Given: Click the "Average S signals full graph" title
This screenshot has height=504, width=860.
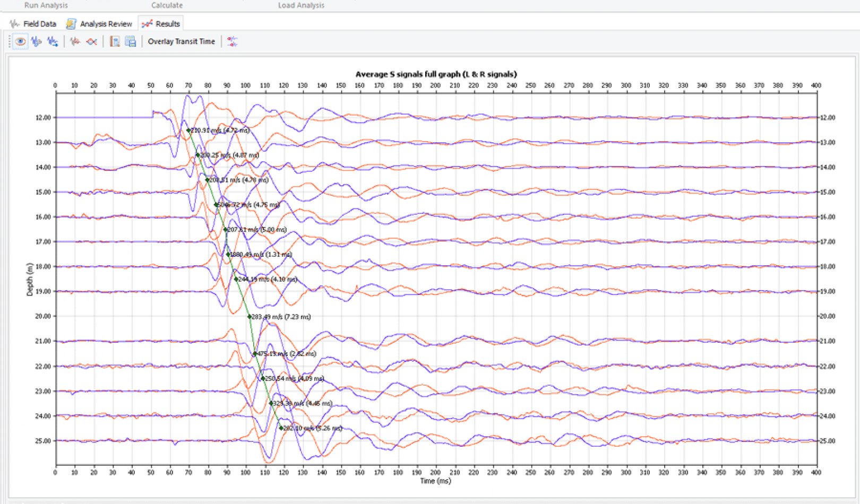Looking at the screenshot, I should (x=436, y=74).
